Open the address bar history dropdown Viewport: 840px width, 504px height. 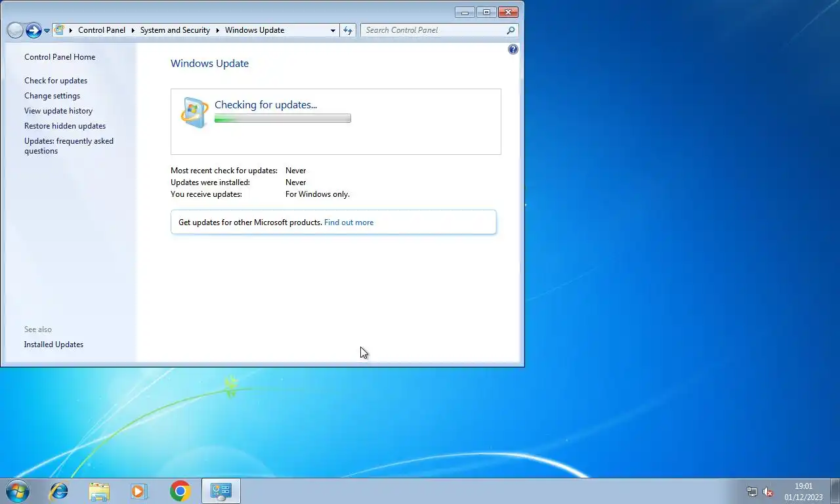(333, 30)
